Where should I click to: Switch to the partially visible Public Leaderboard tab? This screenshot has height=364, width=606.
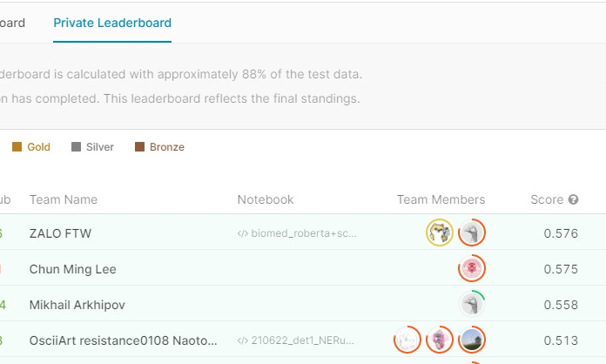point(12,23)
